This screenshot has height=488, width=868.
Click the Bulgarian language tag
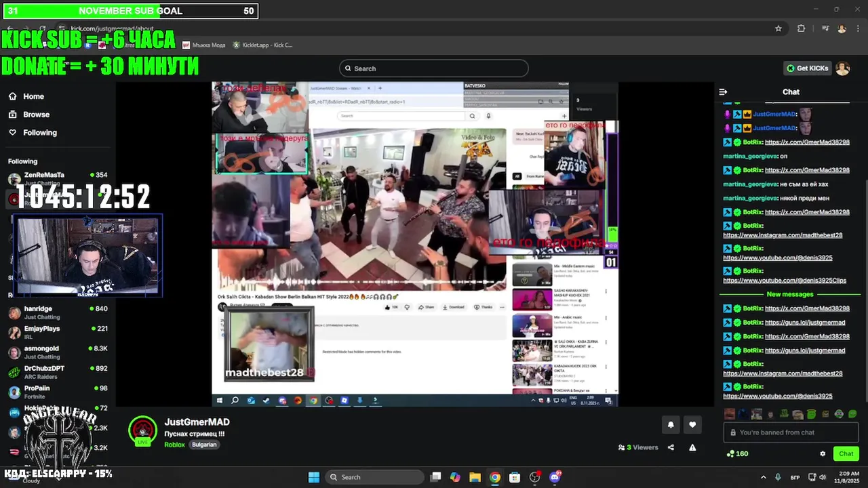[x=204, y=445]
